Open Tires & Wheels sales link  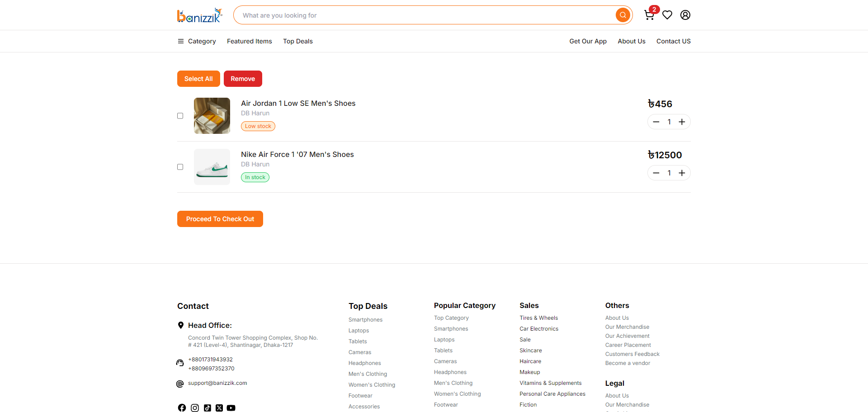(x=538, y=318)
